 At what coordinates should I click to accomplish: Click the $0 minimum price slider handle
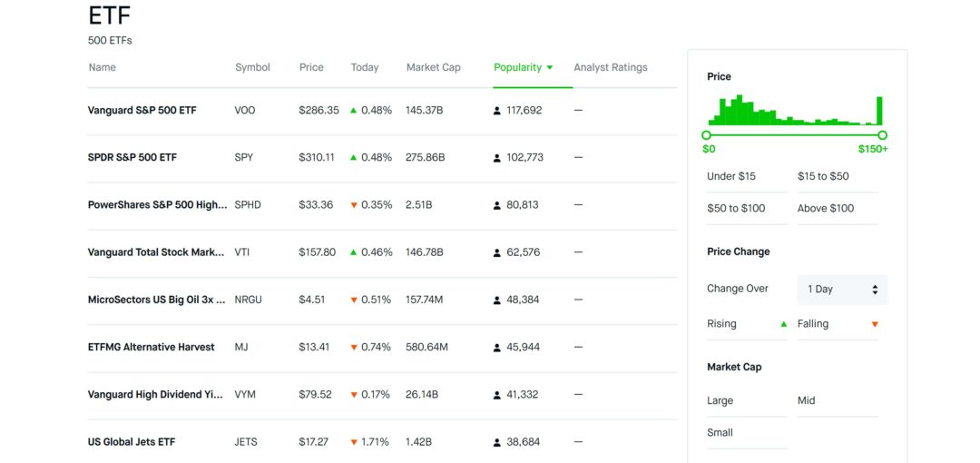(x=706, y=135)
